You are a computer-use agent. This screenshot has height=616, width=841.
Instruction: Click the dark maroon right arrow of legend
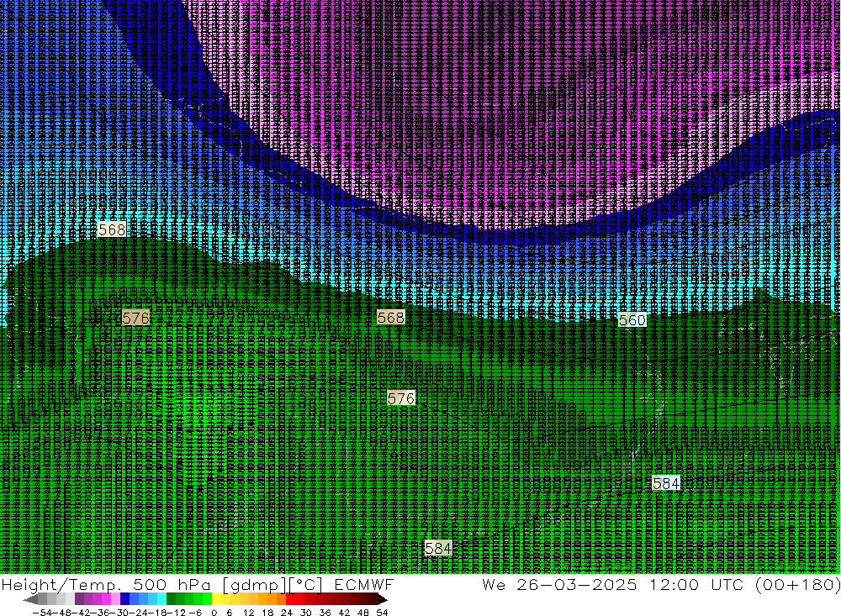point(383,599)
